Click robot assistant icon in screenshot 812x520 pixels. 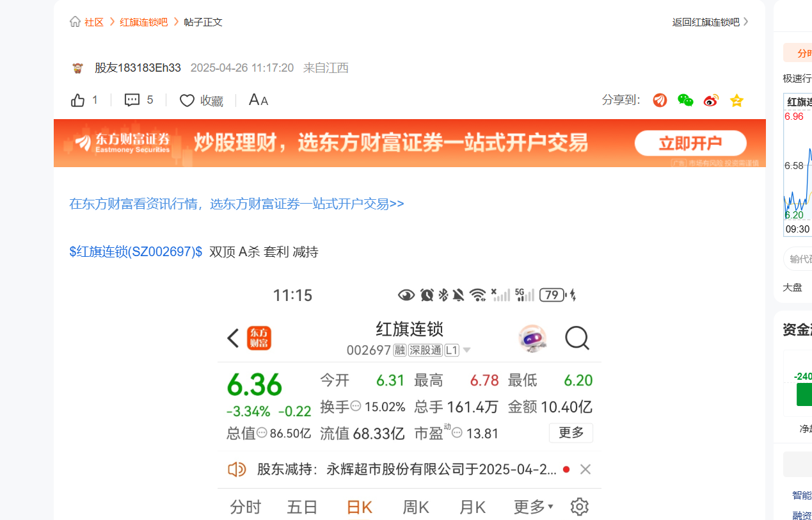click(x=532, y=337)
